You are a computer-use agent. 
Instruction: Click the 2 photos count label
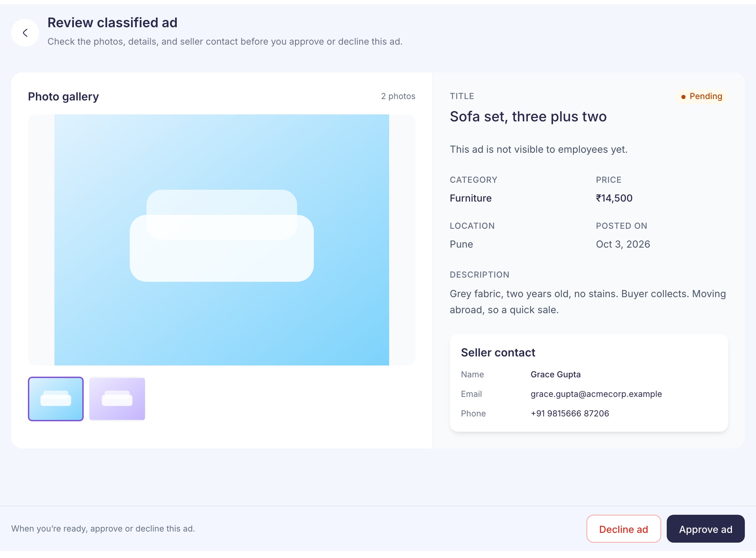pyautogui.click(x=398, y=96)
